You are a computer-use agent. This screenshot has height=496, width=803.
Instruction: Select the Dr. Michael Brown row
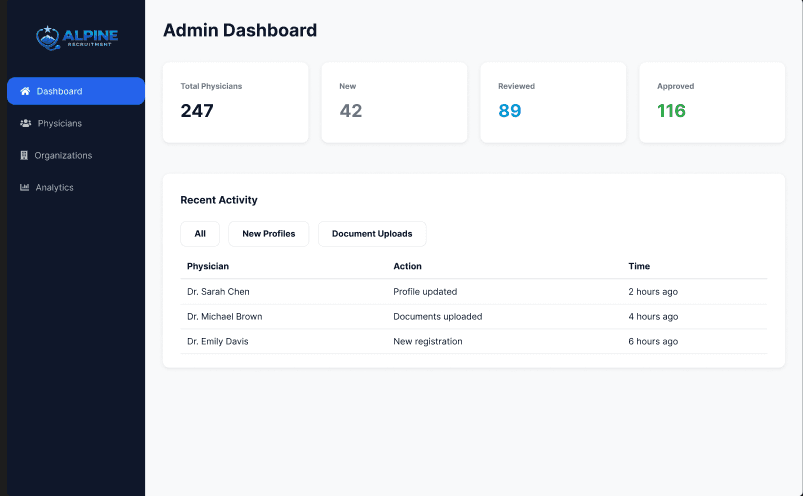(x=474, y=317)
